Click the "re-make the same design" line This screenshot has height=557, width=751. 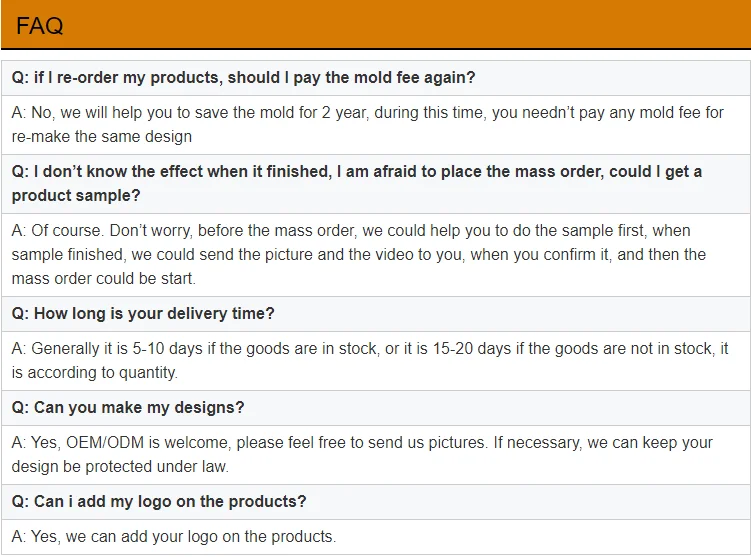point(101,136)
